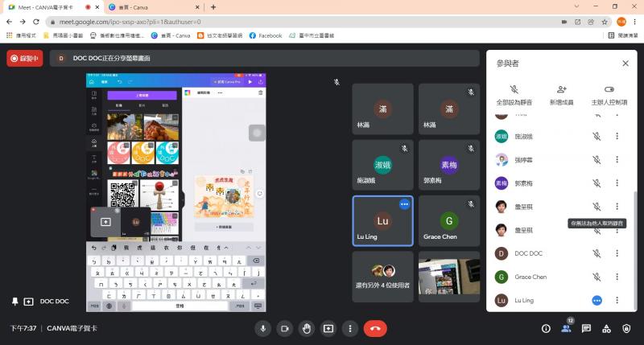Click the present screen button
The image size is (644, 345).
(328, 328)
